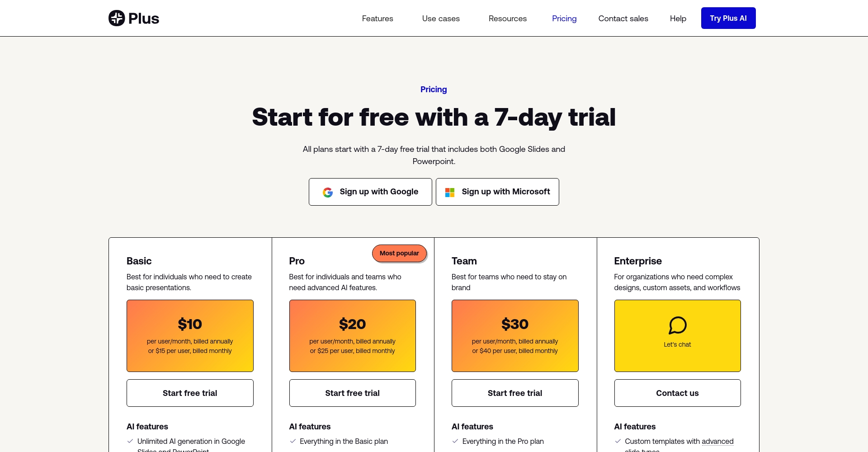Start free trial for the Pro plan
This screenshot has height=452, width=868.
352,393
